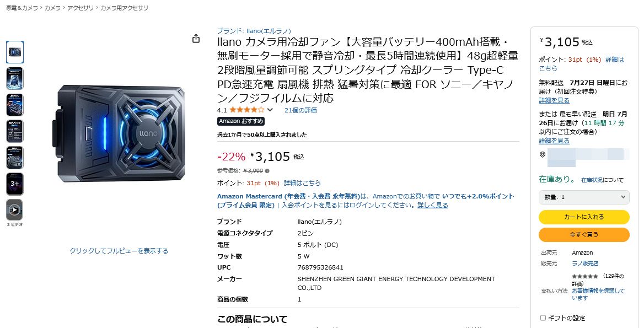
Task: Enable the ギフトの設定 checkbox
Action: pos(543,318)
